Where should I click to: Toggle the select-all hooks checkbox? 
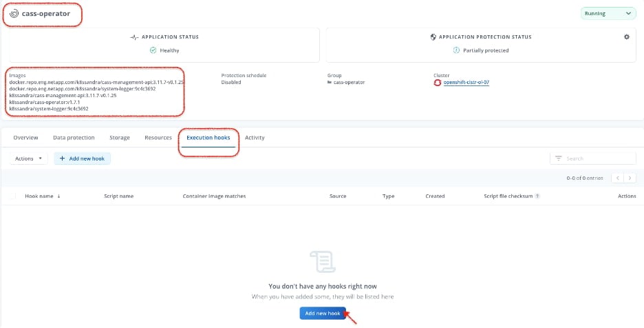tap(13, 196)
